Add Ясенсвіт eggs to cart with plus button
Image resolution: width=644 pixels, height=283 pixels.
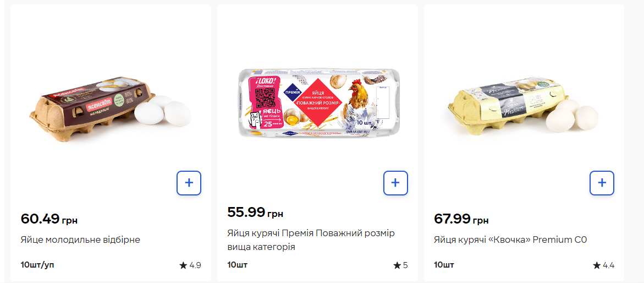click(189, 183)
